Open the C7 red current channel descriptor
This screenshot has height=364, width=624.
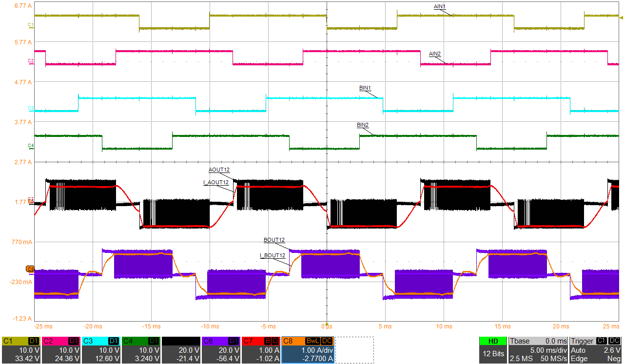(x=261, y=350)
